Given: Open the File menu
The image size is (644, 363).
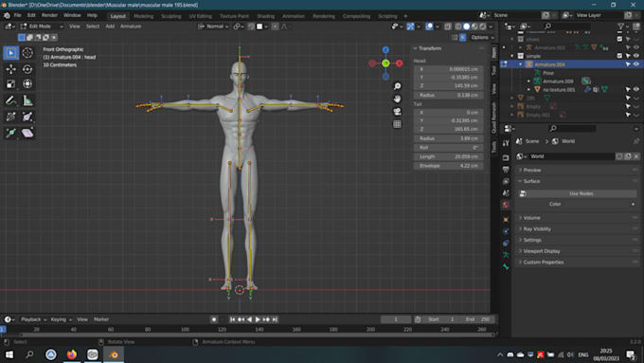Looking at the screenshot, I should tap(17, 15).
